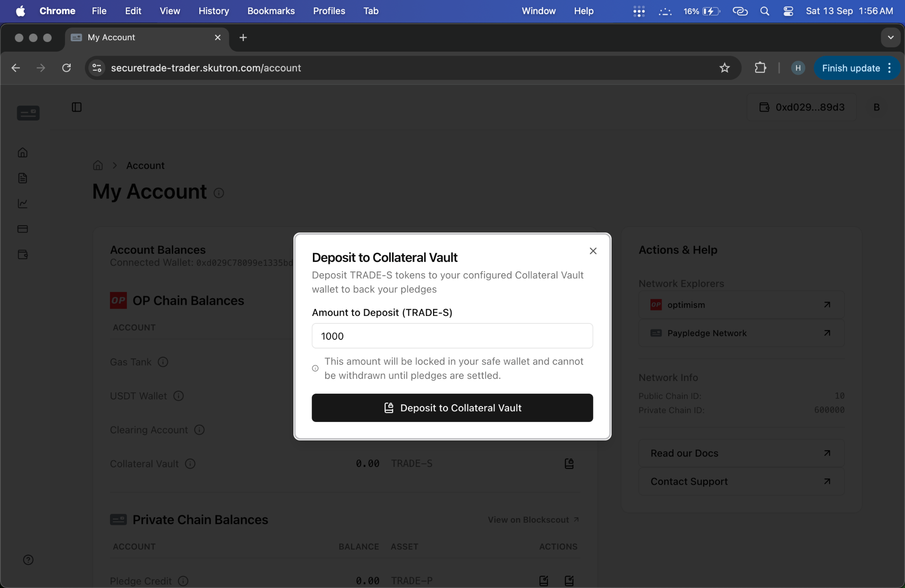
Task: Open the Read our Docs link
Action: pos(741,453)
